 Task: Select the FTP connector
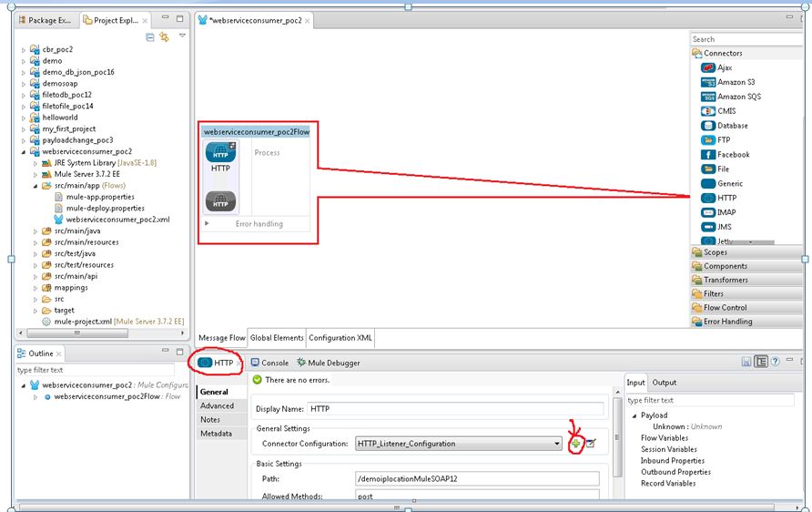[x=716, y=140]
